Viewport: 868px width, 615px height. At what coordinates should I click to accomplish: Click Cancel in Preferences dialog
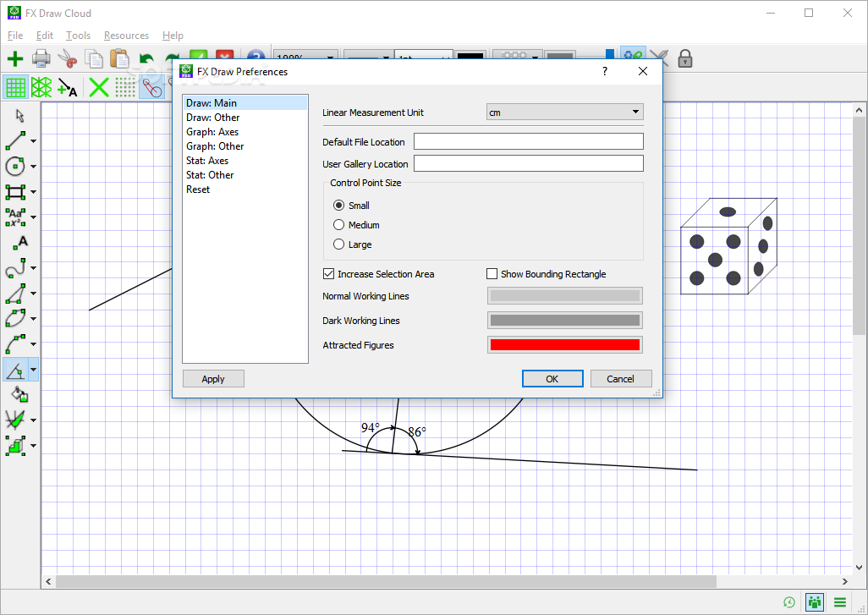621,379
